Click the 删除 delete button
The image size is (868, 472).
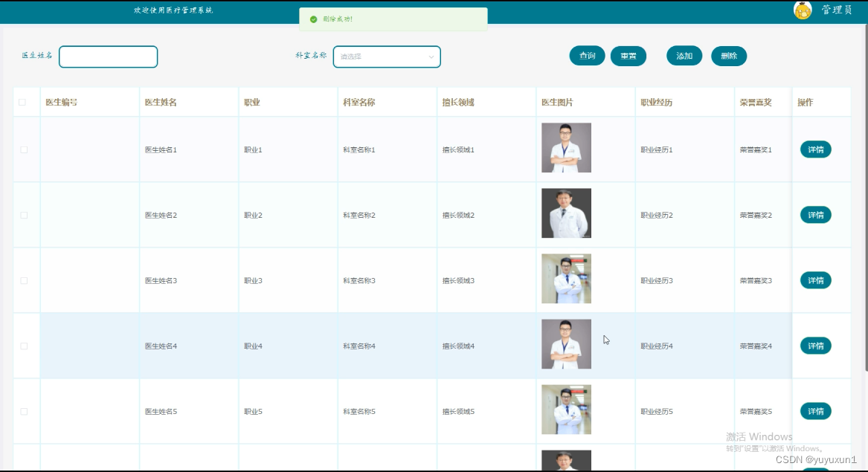coord(728,55)
